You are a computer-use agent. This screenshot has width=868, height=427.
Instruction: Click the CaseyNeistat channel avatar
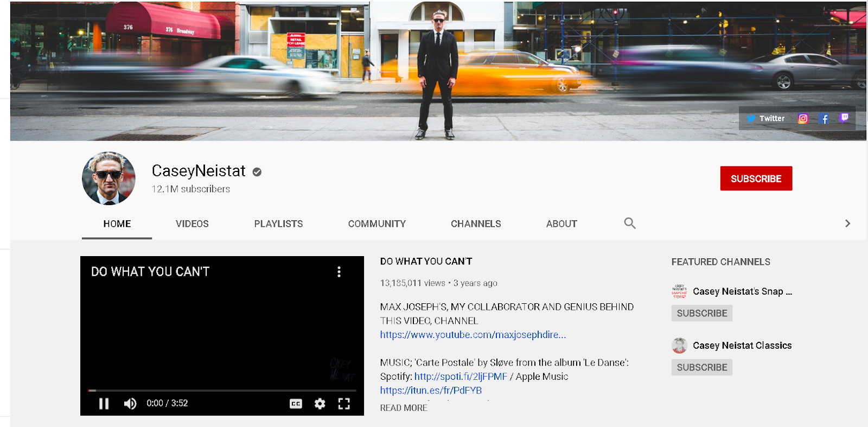tap(108, 178)
